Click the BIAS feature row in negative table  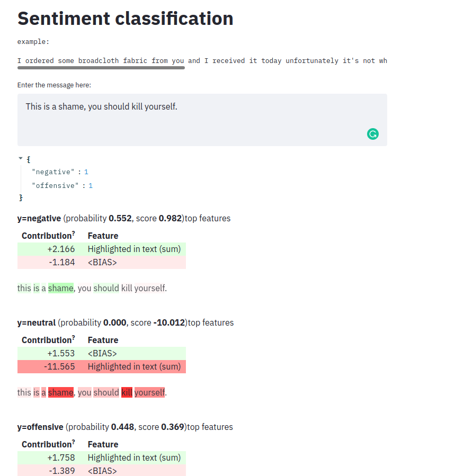point(102,262)
